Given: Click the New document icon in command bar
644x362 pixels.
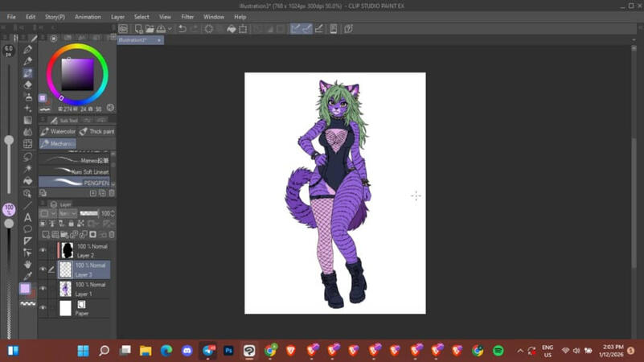Looking at the screenshot, I should pos(138,29).
